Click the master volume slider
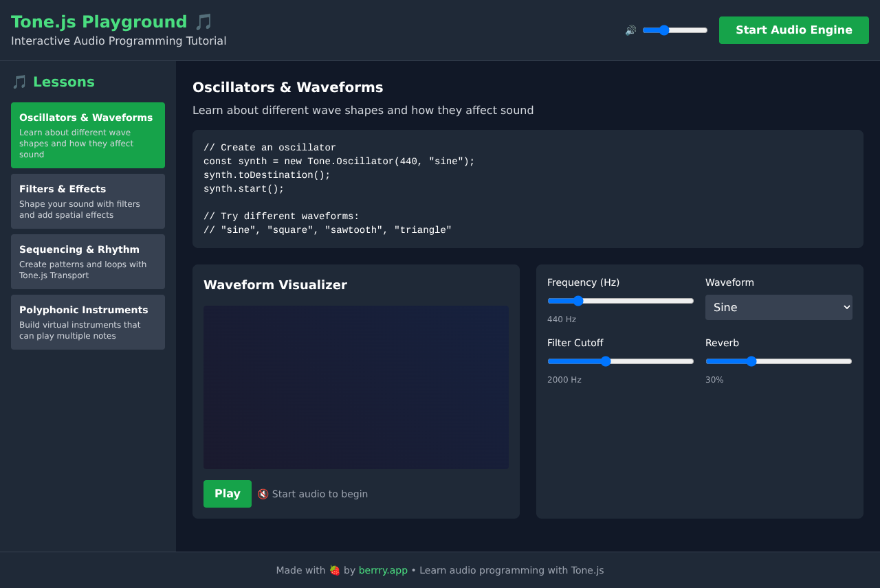The image size is (880, 588). (675, 30)
